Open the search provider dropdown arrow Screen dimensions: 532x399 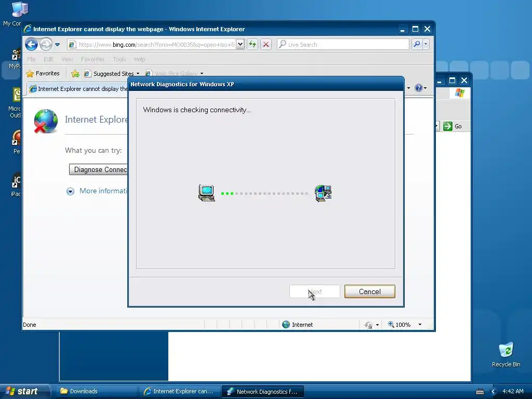coord(426,44)
